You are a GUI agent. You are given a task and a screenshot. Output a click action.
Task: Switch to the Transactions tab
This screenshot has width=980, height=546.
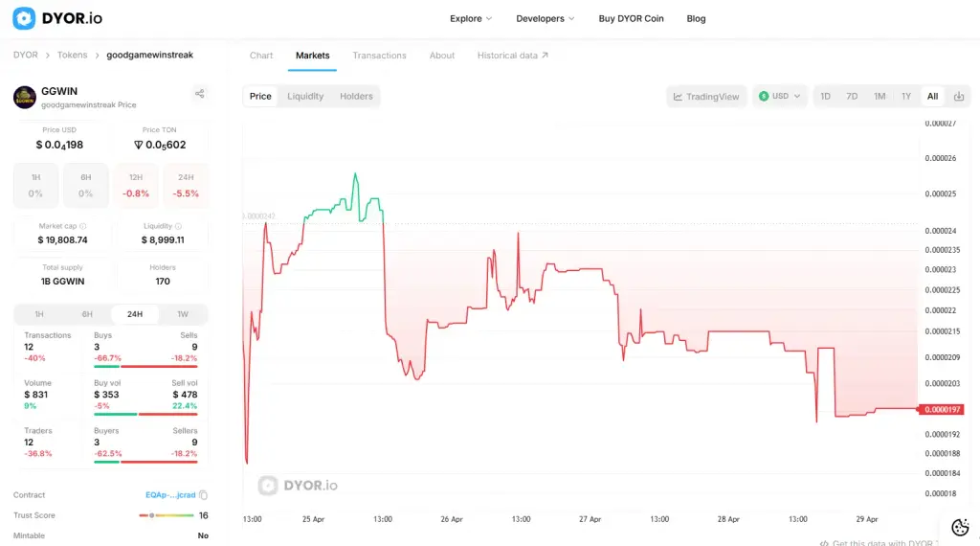(x=379, y=55)
